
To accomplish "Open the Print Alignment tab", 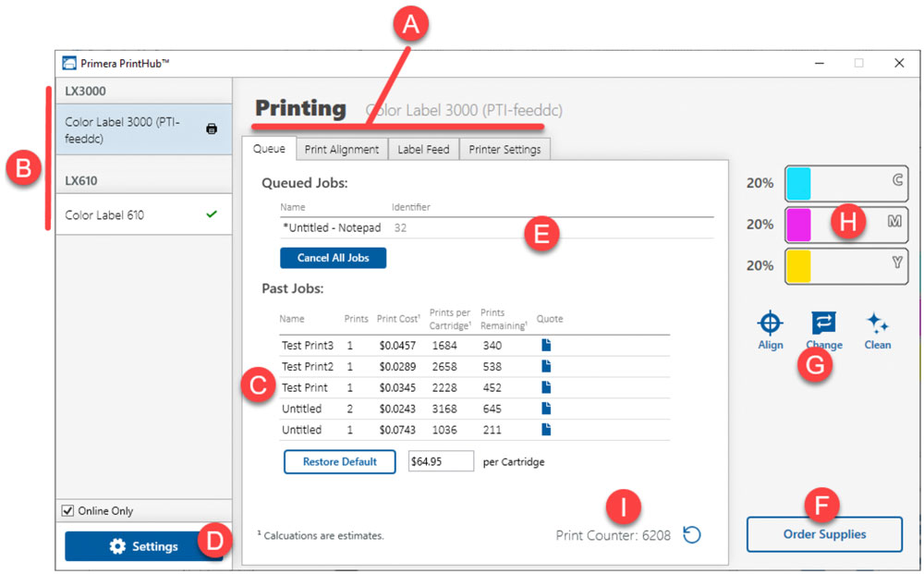I will point(342,149).
